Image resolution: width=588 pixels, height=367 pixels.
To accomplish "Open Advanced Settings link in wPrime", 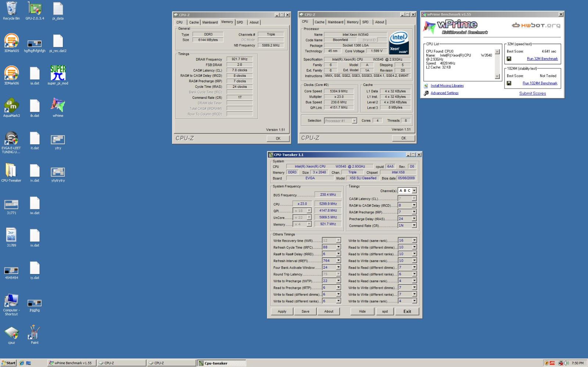I will pos(444,93).
